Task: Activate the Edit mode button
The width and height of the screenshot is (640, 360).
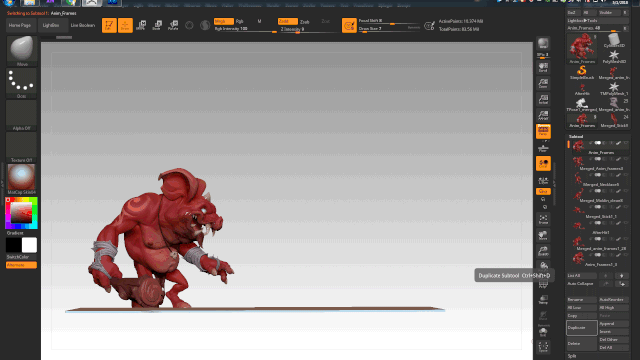Action: click(x=109, y=25)
